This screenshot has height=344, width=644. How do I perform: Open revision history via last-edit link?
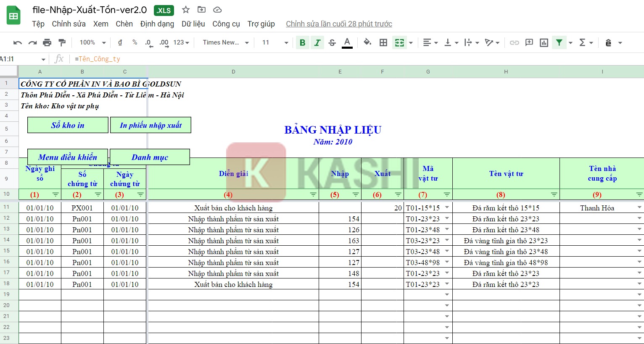tap(338, 24)
